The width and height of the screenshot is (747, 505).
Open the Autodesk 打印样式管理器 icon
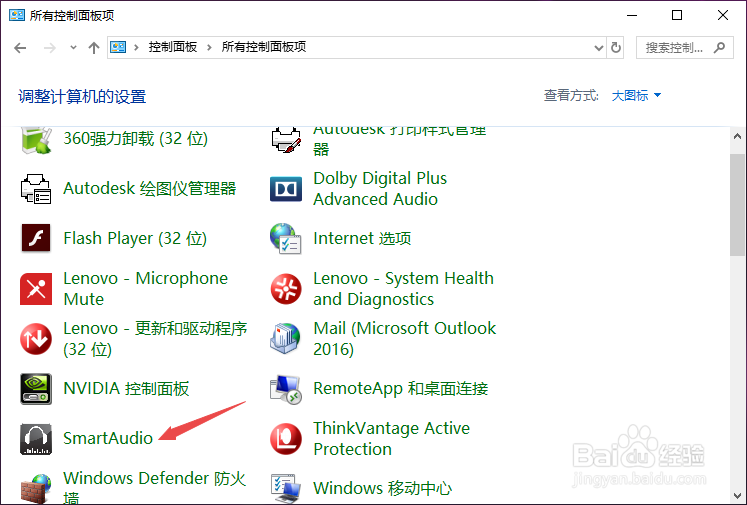tap(286, 140)
